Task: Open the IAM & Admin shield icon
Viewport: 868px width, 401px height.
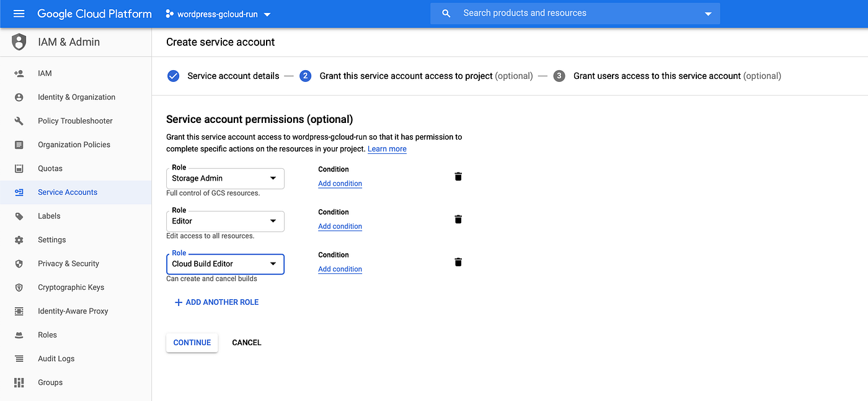Action: (18, 42)
